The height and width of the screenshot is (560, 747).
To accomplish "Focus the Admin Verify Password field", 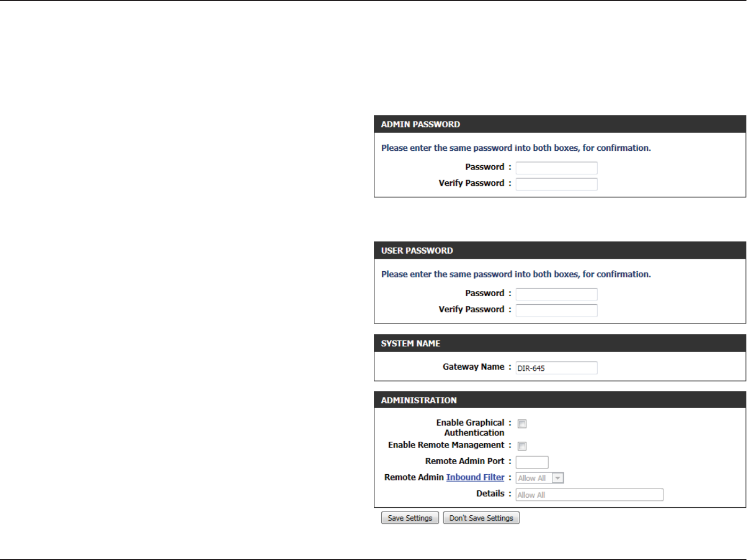I will (556, 184).
